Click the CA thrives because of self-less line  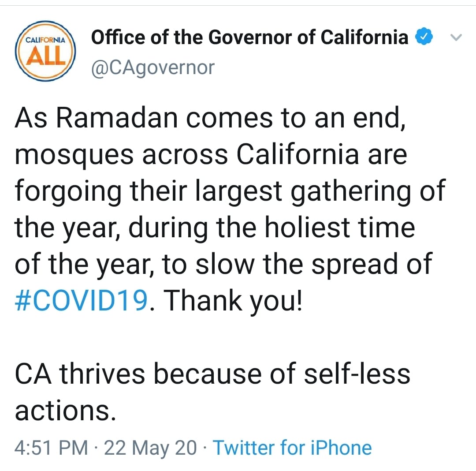click(212, 374)
